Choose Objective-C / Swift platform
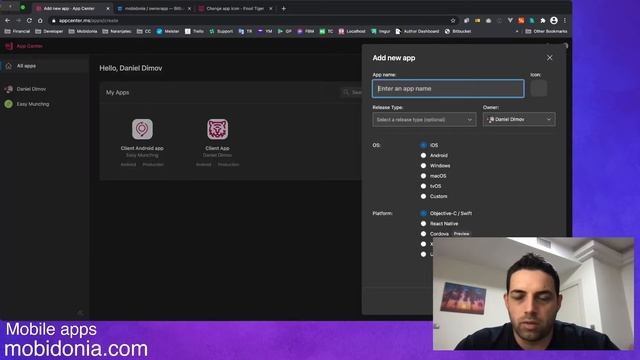The image size is (640, 360). click(423, 213)
